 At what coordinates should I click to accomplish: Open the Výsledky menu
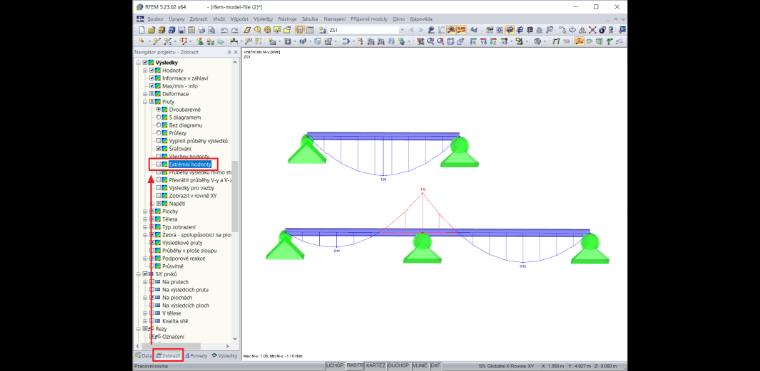pos(263,19)
